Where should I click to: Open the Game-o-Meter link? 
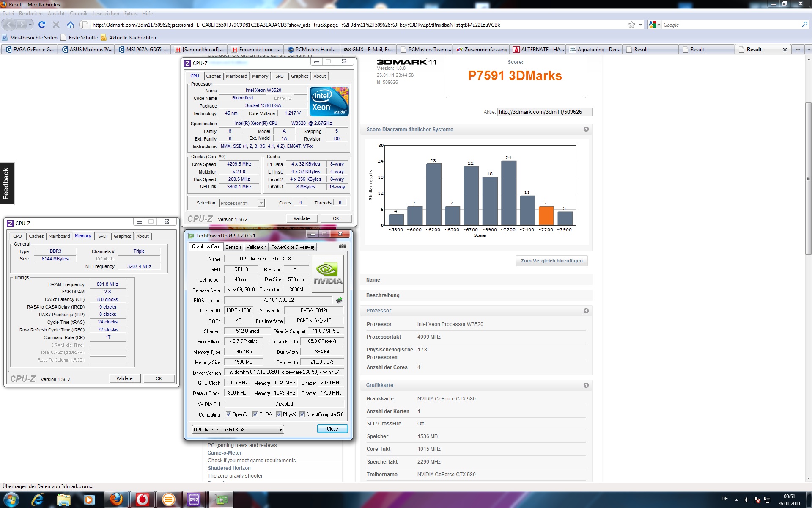(x=225, y=453)
